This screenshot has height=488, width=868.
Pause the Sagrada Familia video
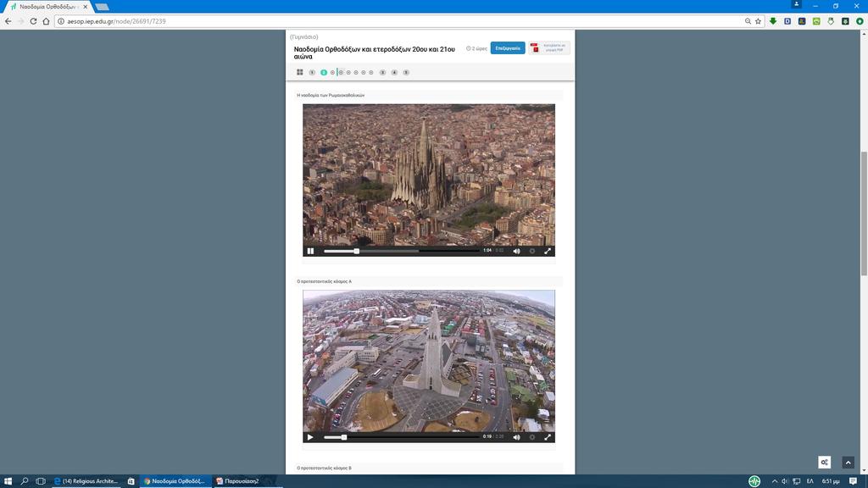coord(310,251)
